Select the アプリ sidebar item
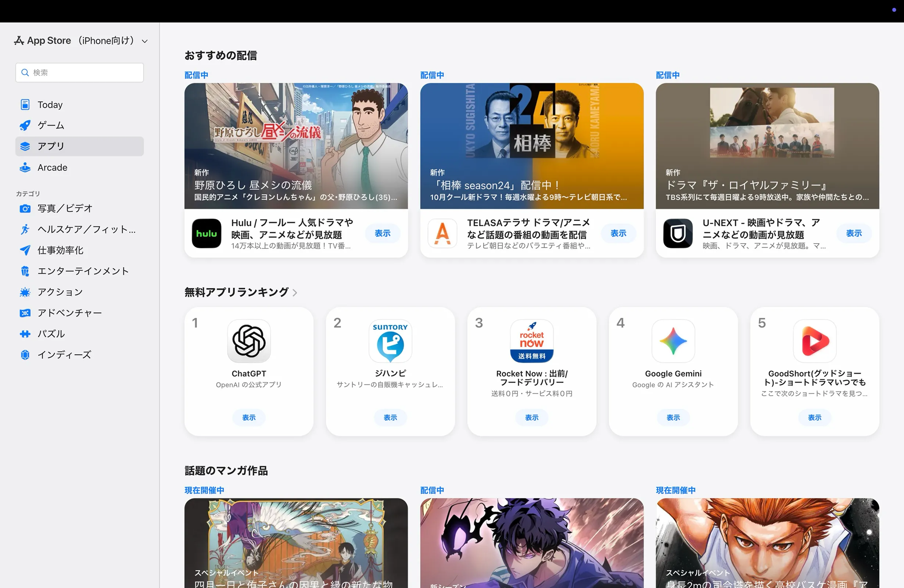The width and height of the screenshot is (904, 588). tap(79, 146)
